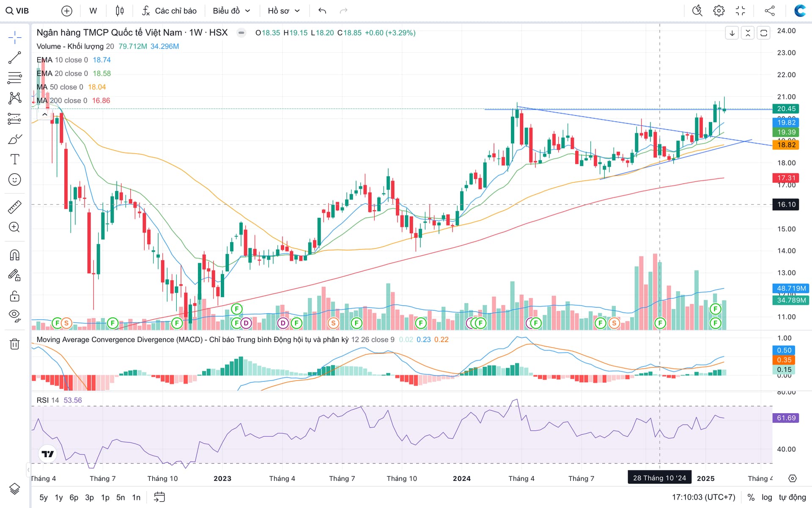The height and width of the screenshot is (508, 812).
Task: Click the candlestick chart type icon
Action: (x=120, y=11)
